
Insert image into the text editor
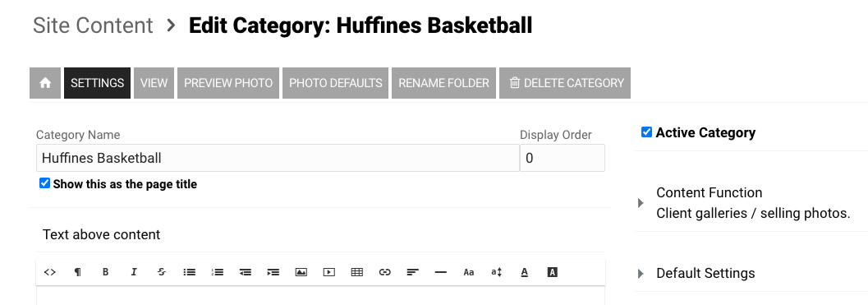[301, 272]
